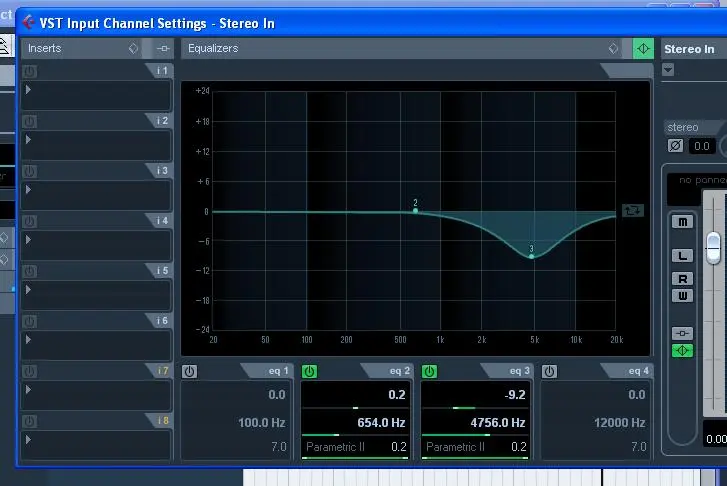Open eq 3 Parametric II type selector
This screenshot has height=486, width=727.
455,447
